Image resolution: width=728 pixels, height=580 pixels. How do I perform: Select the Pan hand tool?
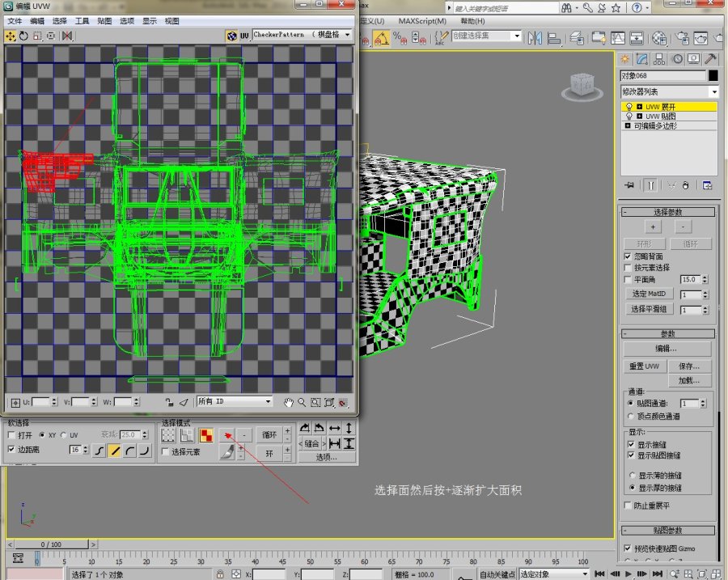tap(289, 402)
